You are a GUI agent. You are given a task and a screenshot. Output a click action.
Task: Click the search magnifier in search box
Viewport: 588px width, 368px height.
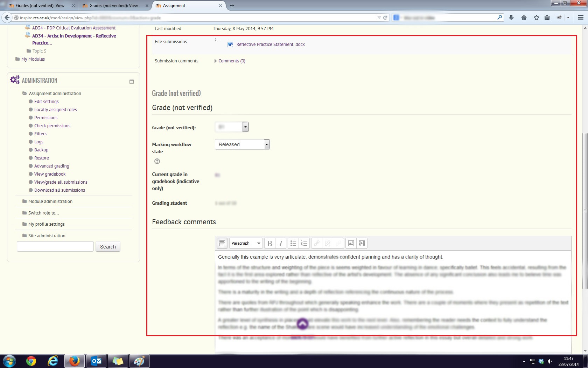point(499,18)
